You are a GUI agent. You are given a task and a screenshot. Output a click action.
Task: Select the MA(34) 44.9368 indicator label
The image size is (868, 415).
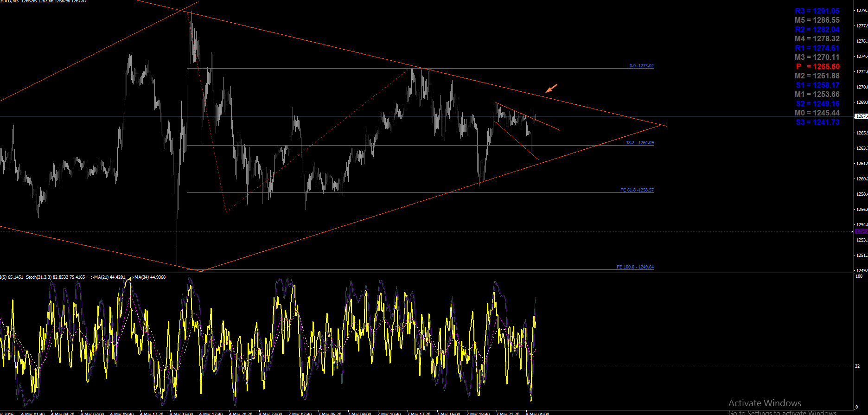coord(149,277)
